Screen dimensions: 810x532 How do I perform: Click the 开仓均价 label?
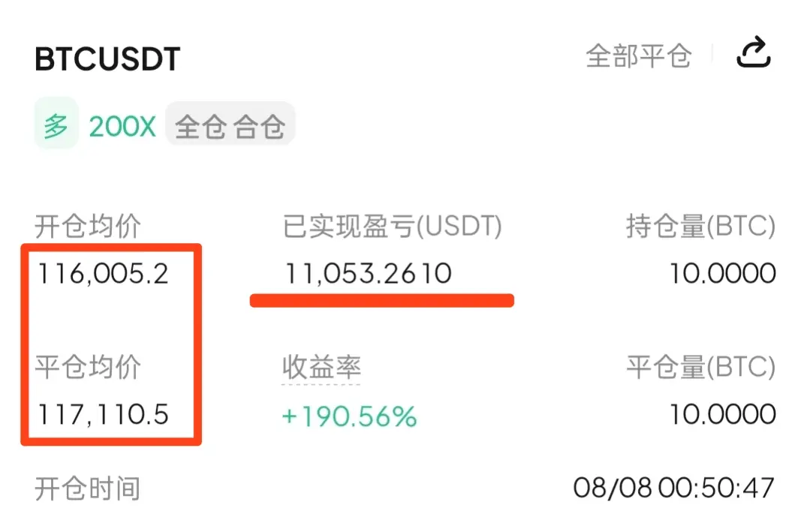(88, 226)
